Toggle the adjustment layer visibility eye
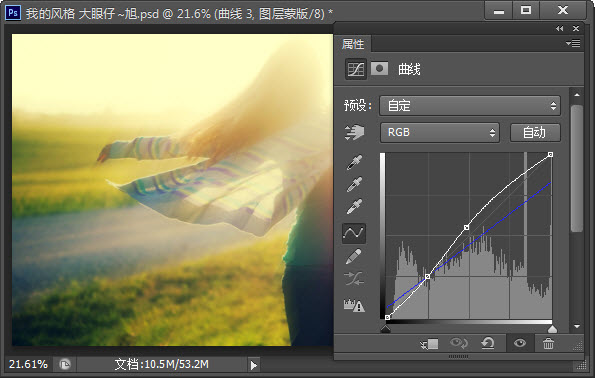Image resolution: width=595 pixels, height=378 pixels. tap(520, 343)
